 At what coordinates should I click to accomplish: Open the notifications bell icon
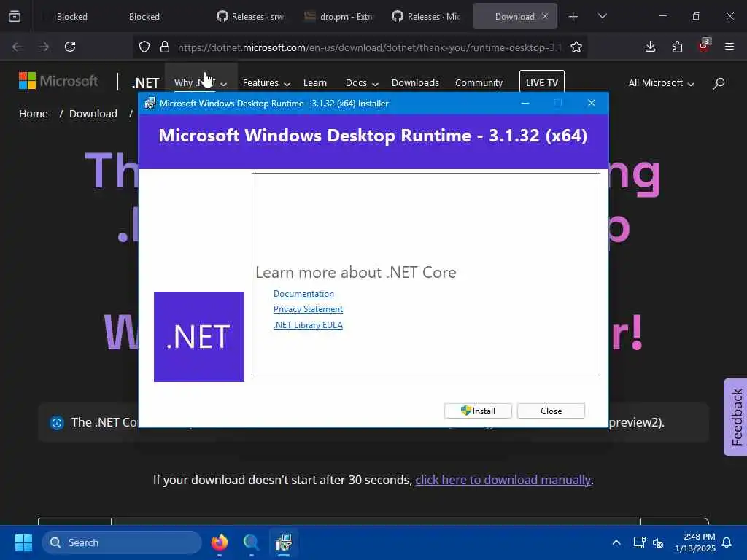pyautogui.click(x=727, y=542)
